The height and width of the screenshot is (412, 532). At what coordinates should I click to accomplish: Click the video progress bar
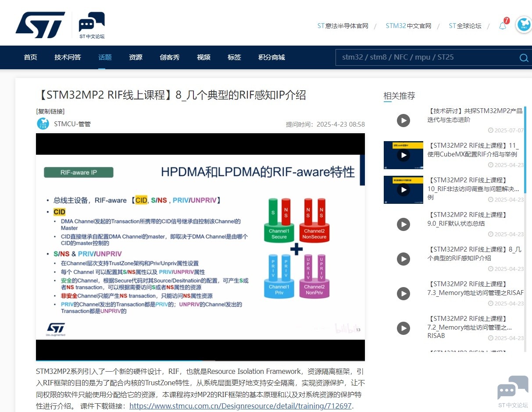click(200, 360)
